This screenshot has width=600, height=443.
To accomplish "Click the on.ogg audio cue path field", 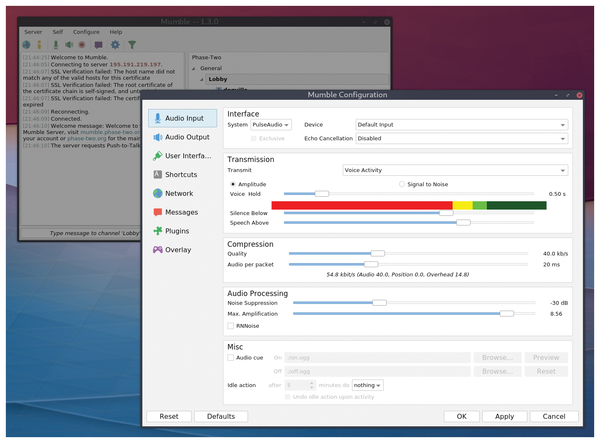I will point(378,358).
